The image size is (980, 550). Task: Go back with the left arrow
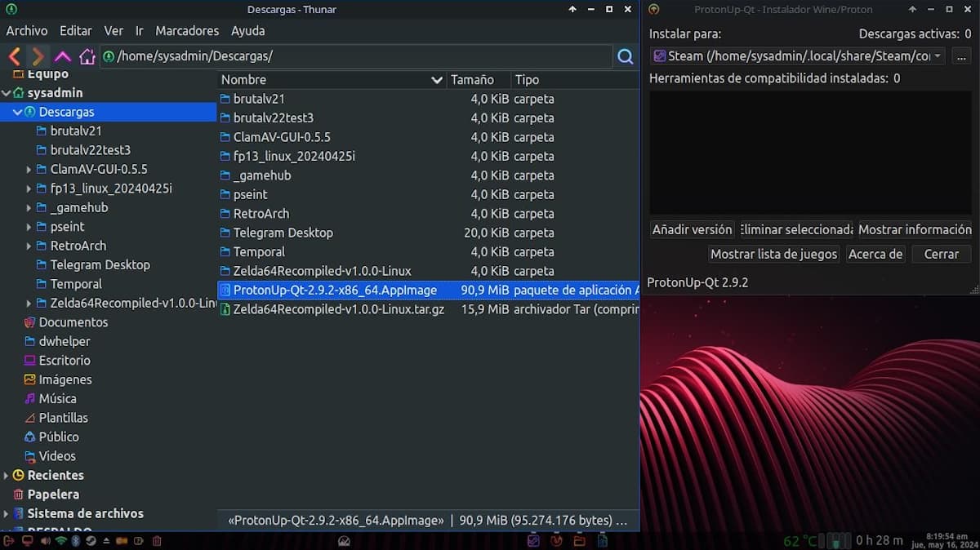pos(14,56)
